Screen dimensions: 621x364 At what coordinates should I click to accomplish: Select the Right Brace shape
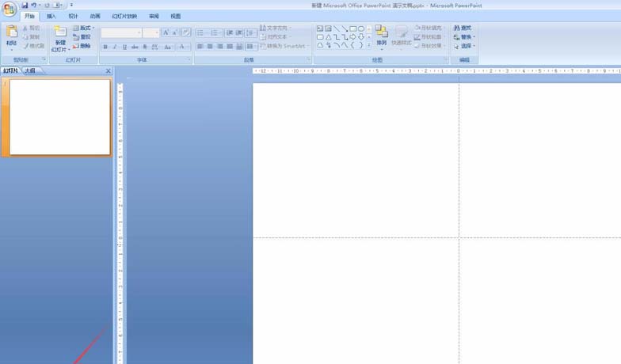coord(361,46)
